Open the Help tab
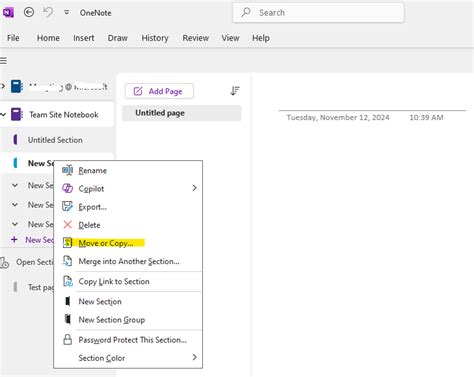 (261, 38)
